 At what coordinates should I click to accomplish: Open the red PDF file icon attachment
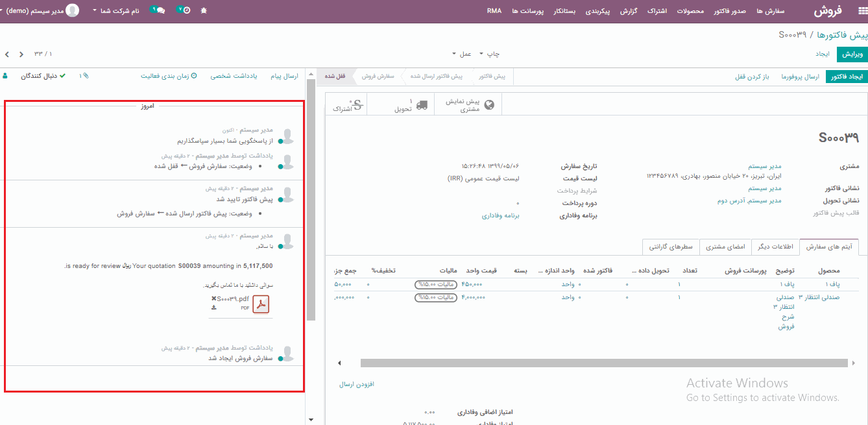tap(261, 304)
